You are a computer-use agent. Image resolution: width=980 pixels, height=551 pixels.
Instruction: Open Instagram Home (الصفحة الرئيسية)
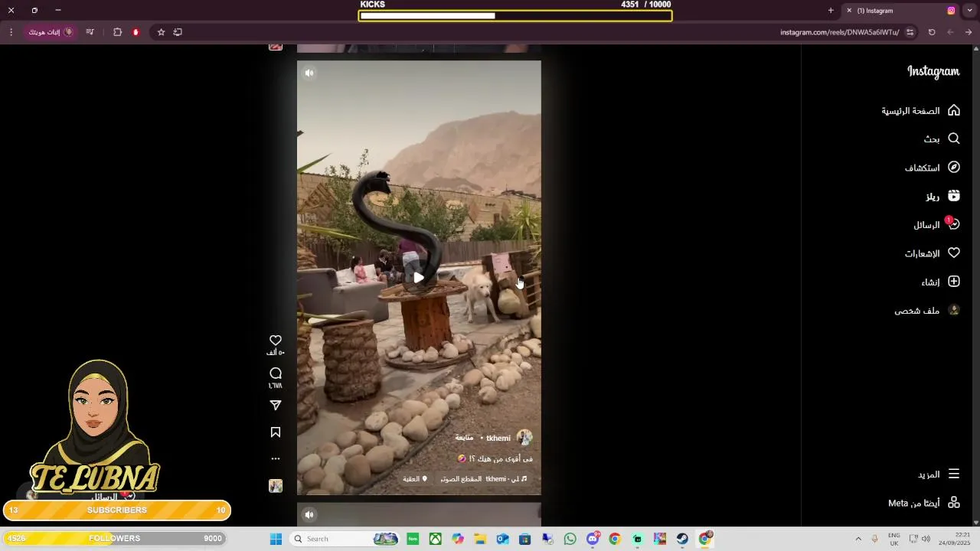[x=920, y=110]
